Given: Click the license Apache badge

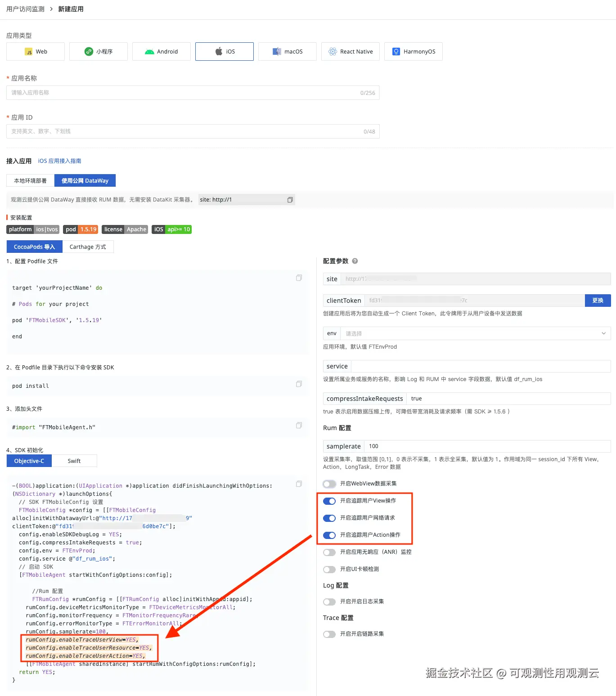Looking at the screenshot, I should tap(125, 229).
